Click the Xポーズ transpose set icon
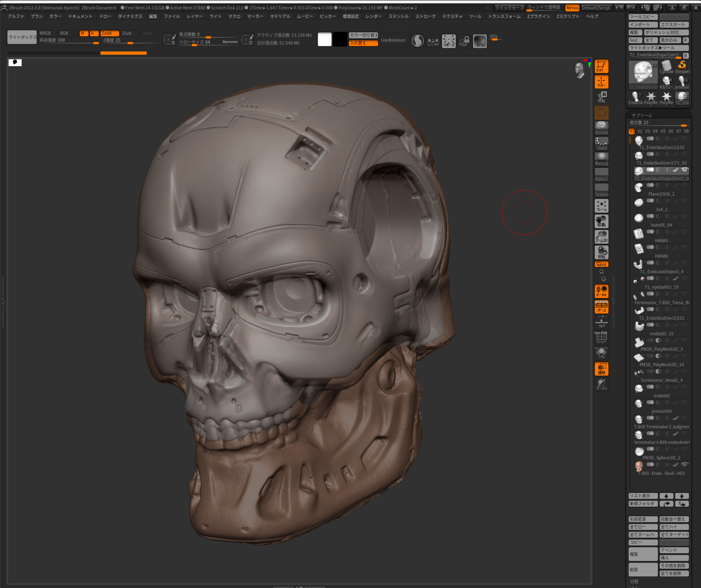The width and height of the screenshot is (701, 588). pos(448,41)
